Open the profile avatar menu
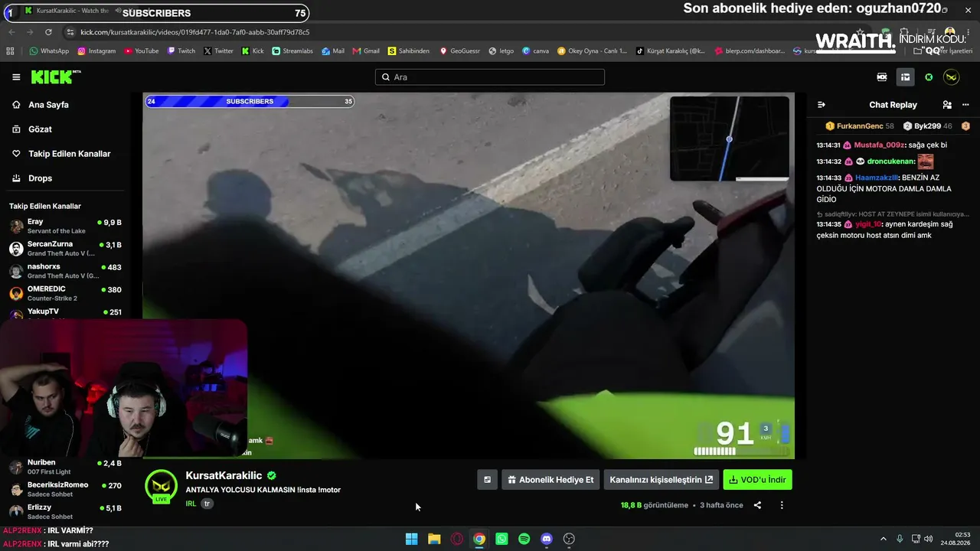The image size is (980, 551). (951, 77)
